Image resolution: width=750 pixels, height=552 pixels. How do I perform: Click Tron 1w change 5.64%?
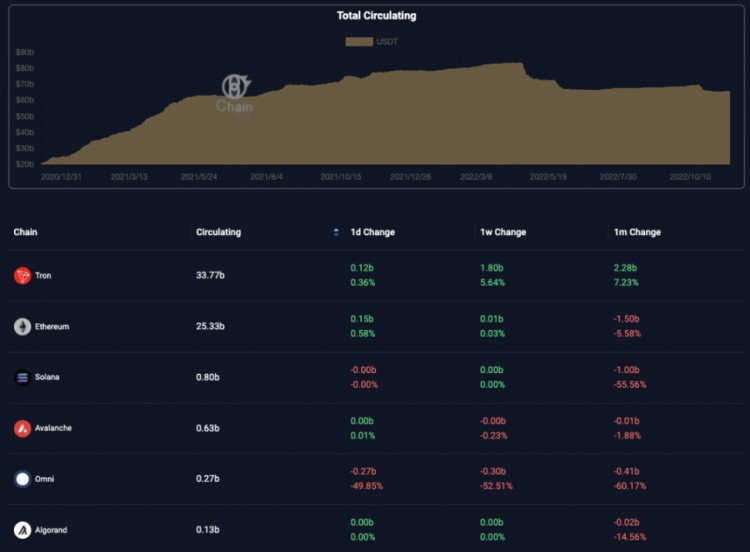(x=492, y=283)
